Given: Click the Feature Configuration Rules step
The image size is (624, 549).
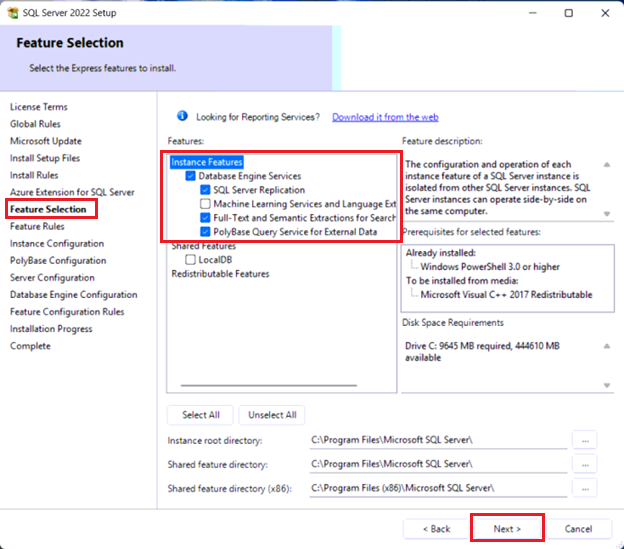Looking at the screenshot, I should coord(67,312).
